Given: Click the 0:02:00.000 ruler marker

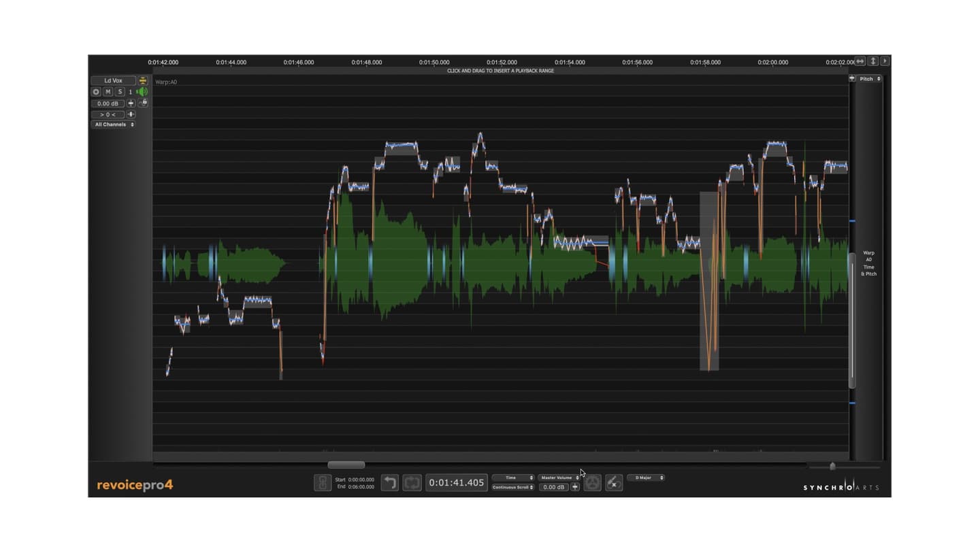Looking at the screenshot, I should [773, 62].
